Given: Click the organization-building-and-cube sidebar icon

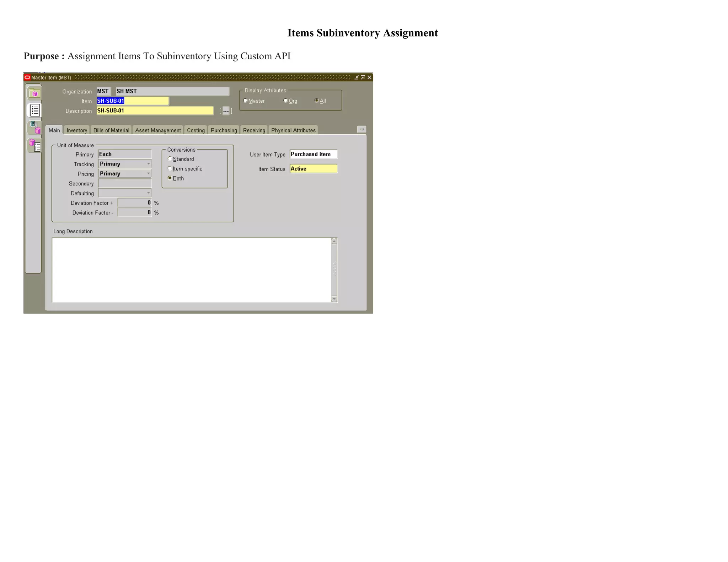Looking at the screenshot, I should [x=34, y=128].
